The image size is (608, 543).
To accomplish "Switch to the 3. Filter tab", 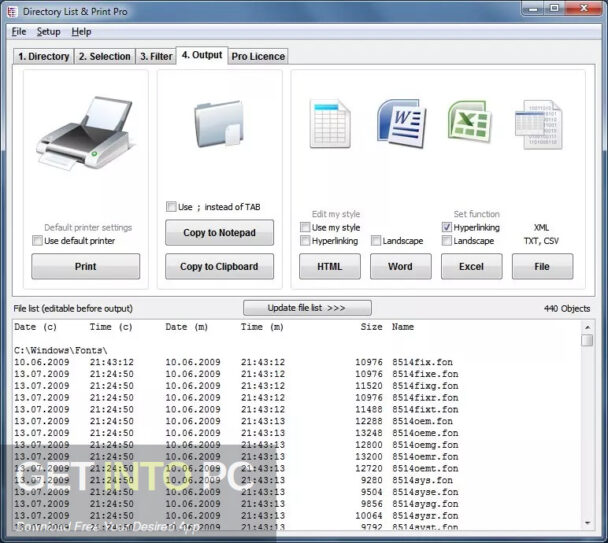I will click(156, 56).
